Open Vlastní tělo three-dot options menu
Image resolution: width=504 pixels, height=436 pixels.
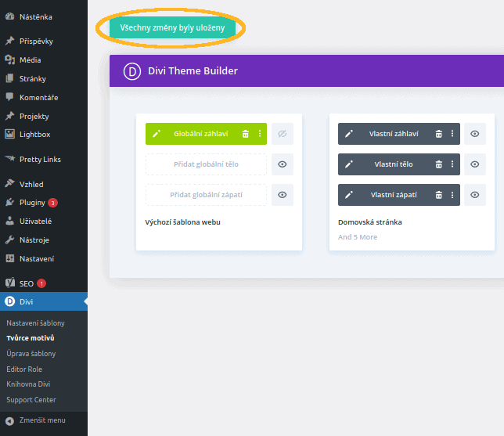pyautogui.click(x=452, y=164)
